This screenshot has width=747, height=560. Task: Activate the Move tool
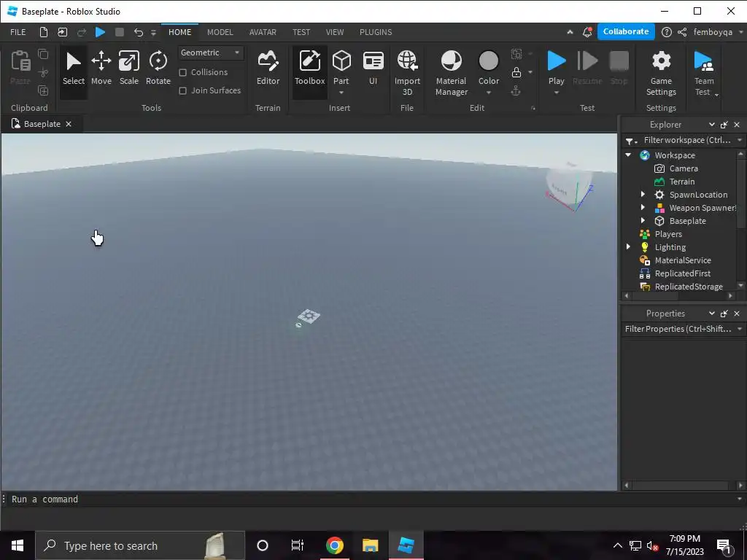point(101,69)
